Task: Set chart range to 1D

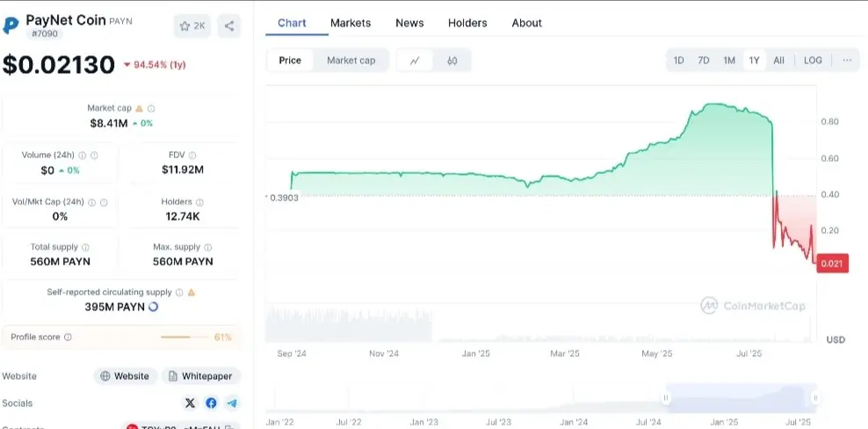Action: [x=679, y=61]
